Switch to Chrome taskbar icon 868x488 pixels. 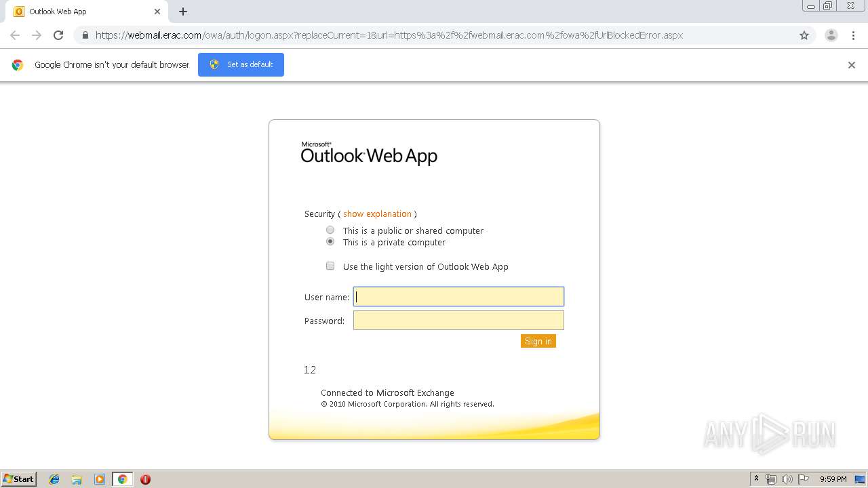[122, 479]
